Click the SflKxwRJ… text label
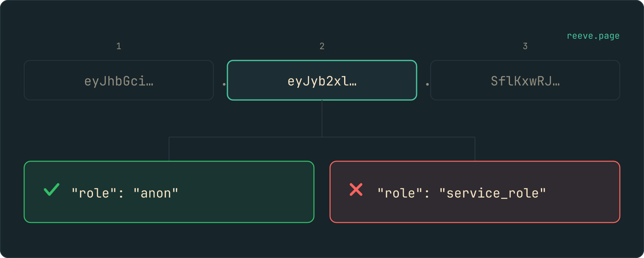644x258 pixels. [x=525, y=81]
